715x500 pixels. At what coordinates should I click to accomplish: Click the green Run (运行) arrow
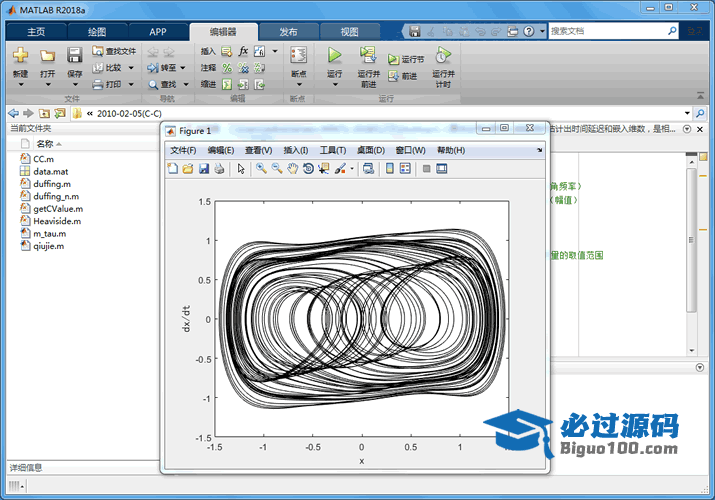335,55
